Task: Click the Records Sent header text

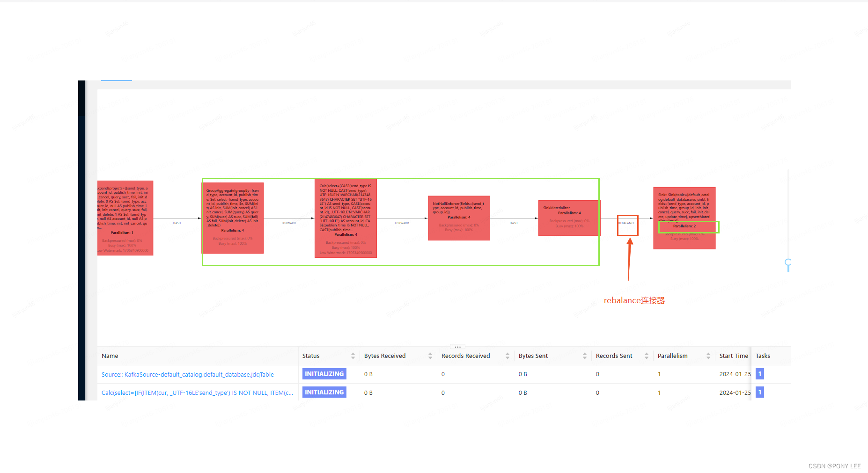Action: [x=614, y=356]
